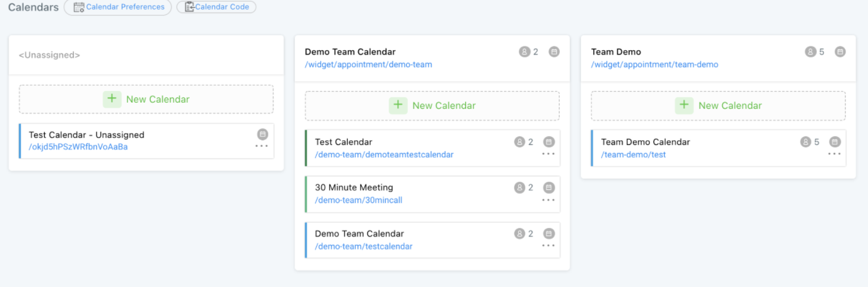Open Calendar Code
868x287 pixels.
click(217, 7)
